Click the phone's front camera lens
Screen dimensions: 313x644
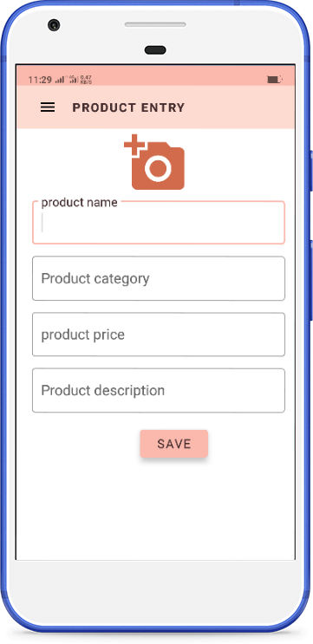coord(54,25)
